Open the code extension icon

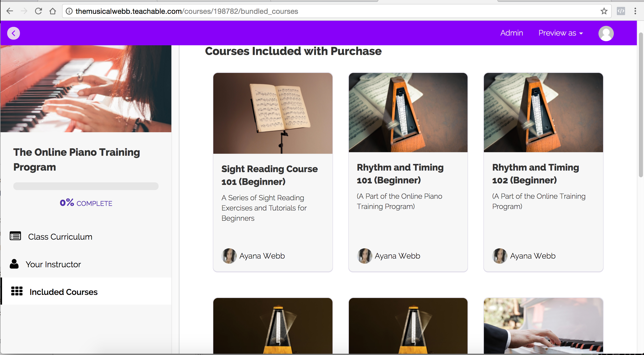621,11
